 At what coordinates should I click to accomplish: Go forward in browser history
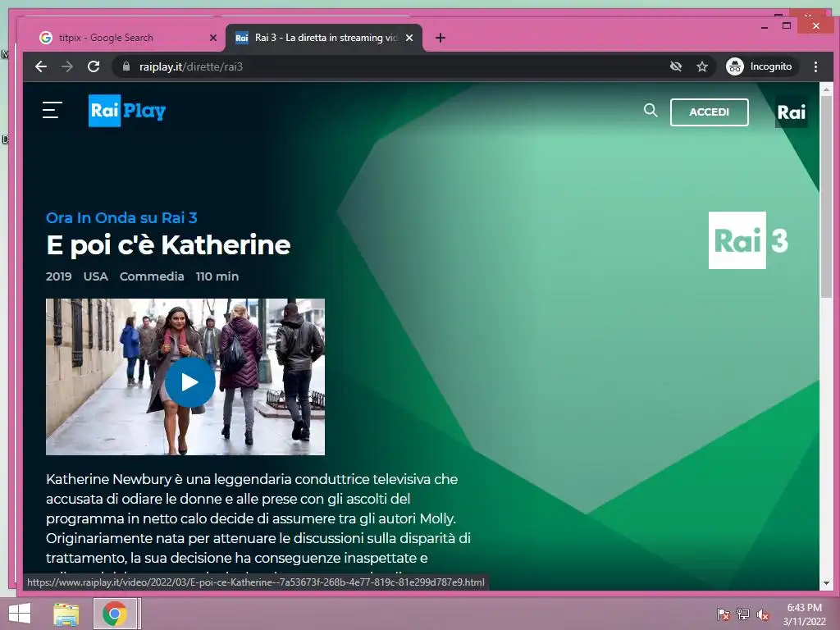[x=67, y=66]
